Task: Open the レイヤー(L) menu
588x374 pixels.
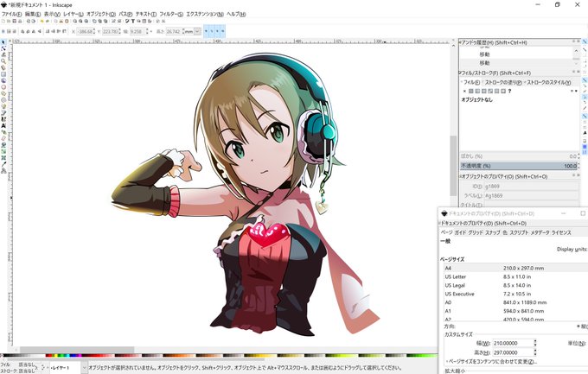Action: tap(73, 14)
